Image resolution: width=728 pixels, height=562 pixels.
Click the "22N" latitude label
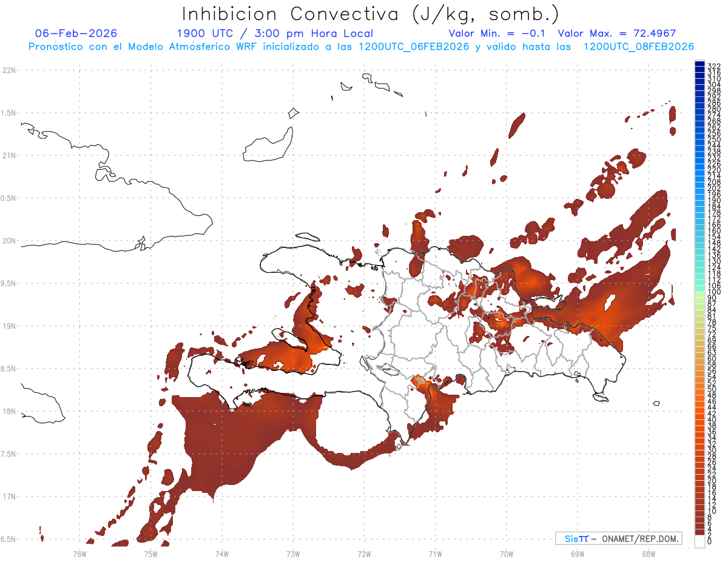point(9,70)
